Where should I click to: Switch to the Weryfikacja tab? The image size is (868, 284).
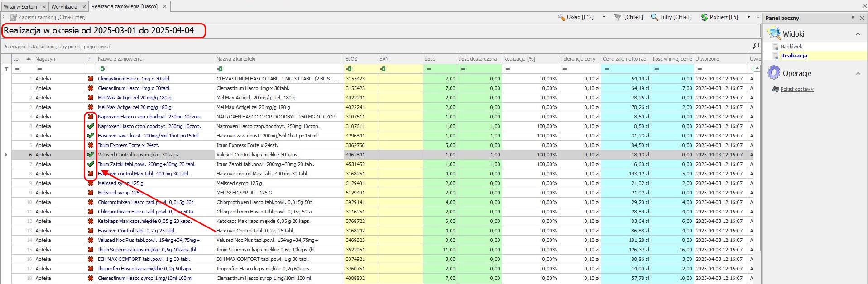coord(64,7)
